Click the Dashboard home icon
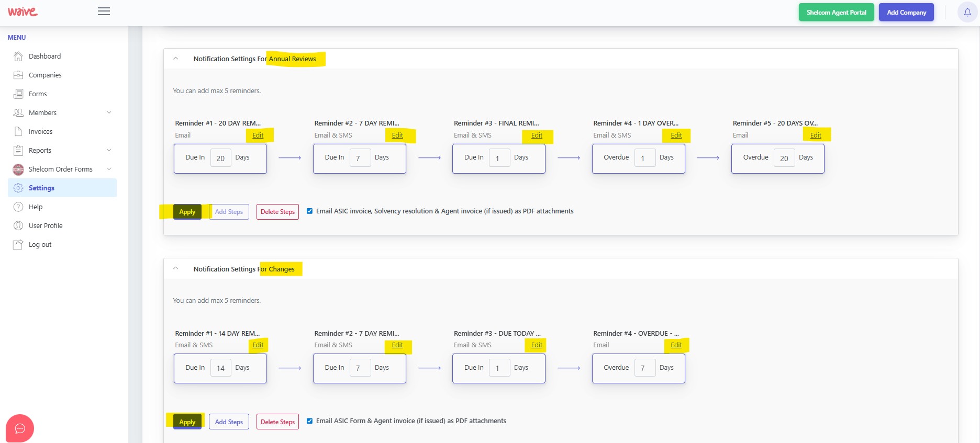Screen dimensions: 980x443 pyautogui.click(x=18, y=56)
